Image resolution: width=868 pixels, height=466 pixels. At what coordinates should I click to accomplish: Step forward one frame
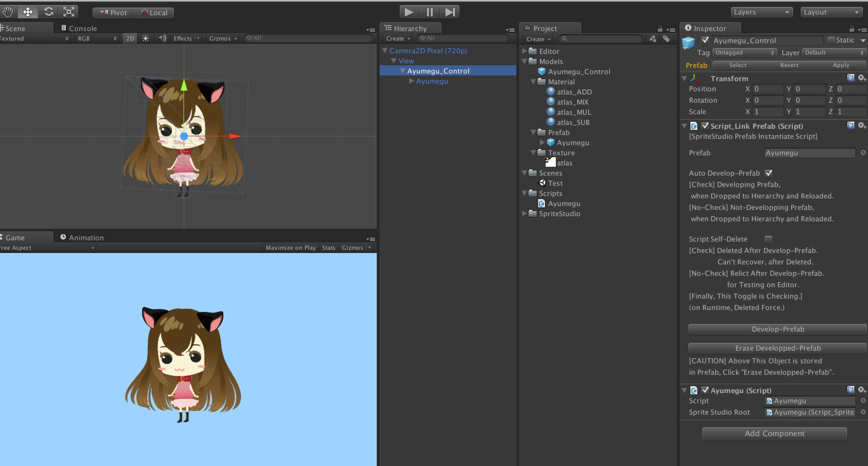click(x=450, y=12)
